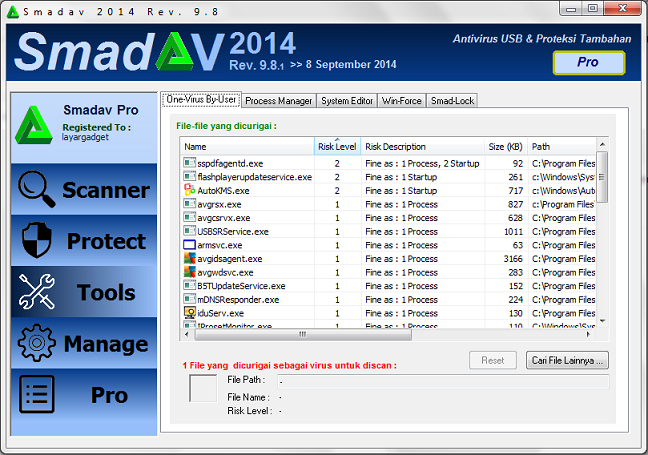Select the avgwdsvc.exe file icon
The width and height of the screenshot is (648, 455).
[189, 272]
